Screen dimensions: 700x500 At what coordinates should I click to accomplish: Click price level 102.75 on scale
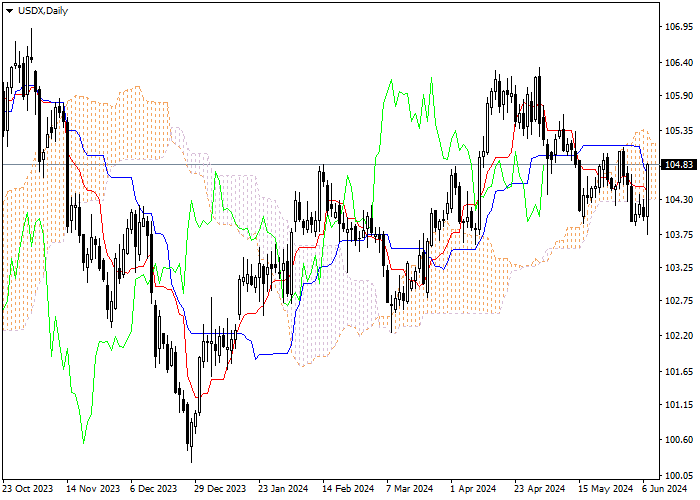click(679, 301)
